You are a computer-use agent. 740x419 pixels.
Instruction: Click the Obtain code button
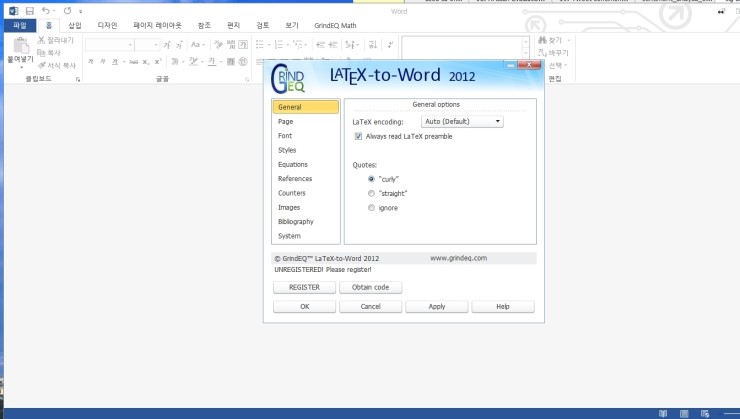[x=370, y=287]
